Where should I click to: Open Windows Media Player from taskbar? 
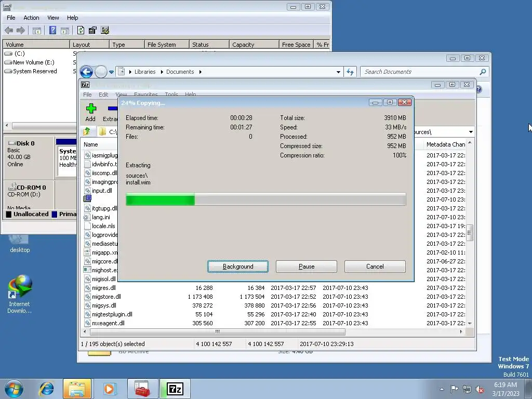pyautogui.click(x=109, y=389)
